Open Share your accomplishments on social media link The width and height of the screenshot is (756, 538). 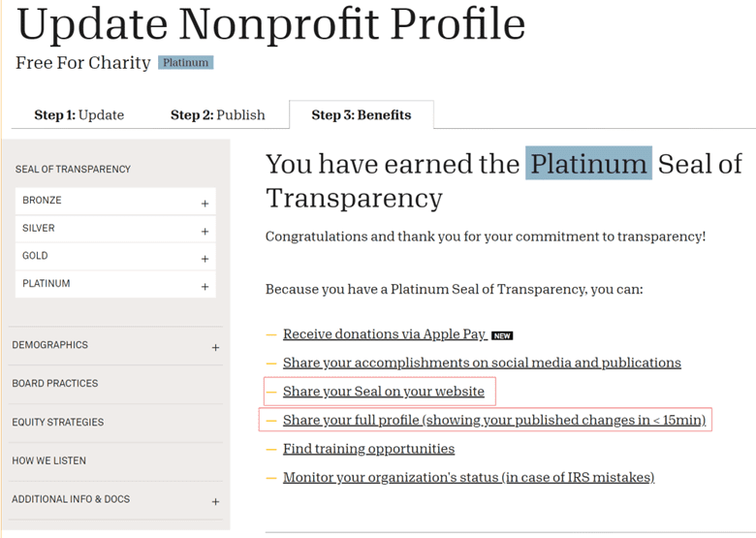(x=482, y=363)
